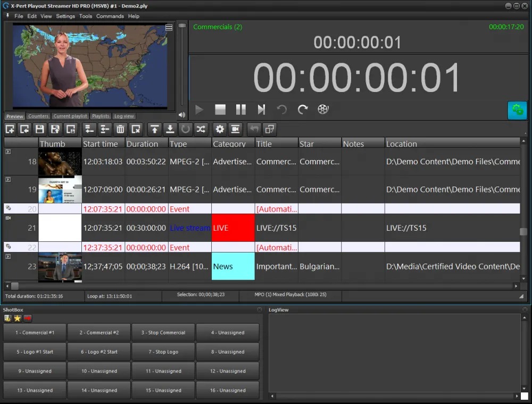Open the preview hamburger menu
Image resolution: width=532 pixels, height=404 pixels.
click(x=169, y=27)
